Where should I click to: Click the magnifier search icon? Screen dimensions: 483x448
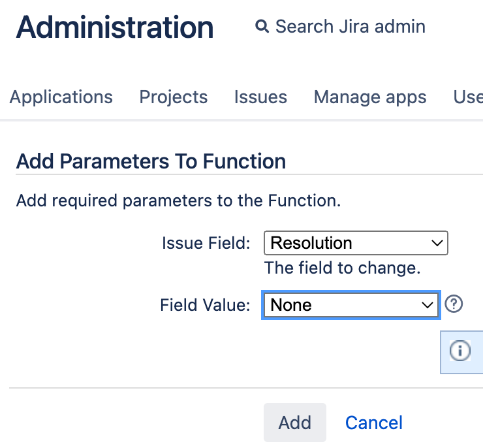[262, 27]
